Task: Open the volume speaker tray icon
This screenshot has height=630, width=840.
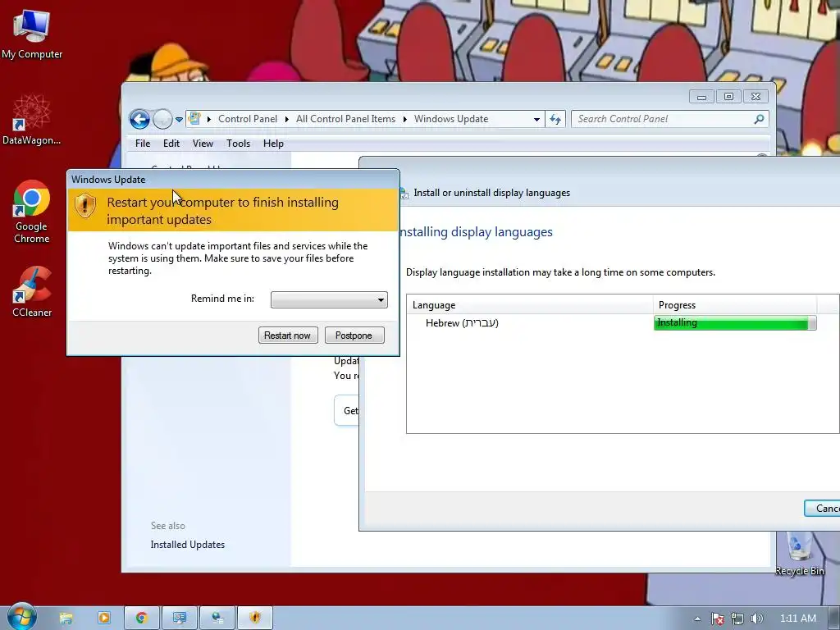Action: [x=756, y=619]
